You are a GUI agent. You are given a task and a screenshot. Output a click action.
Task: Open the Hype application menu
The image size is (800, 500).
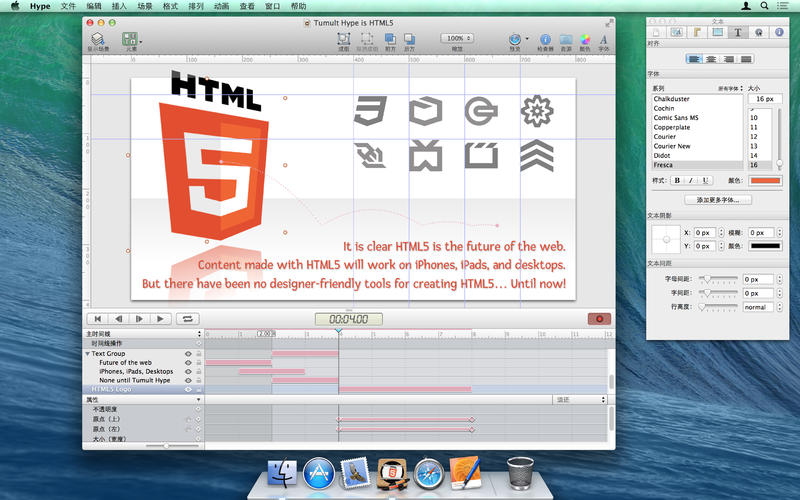pos(40,6)
